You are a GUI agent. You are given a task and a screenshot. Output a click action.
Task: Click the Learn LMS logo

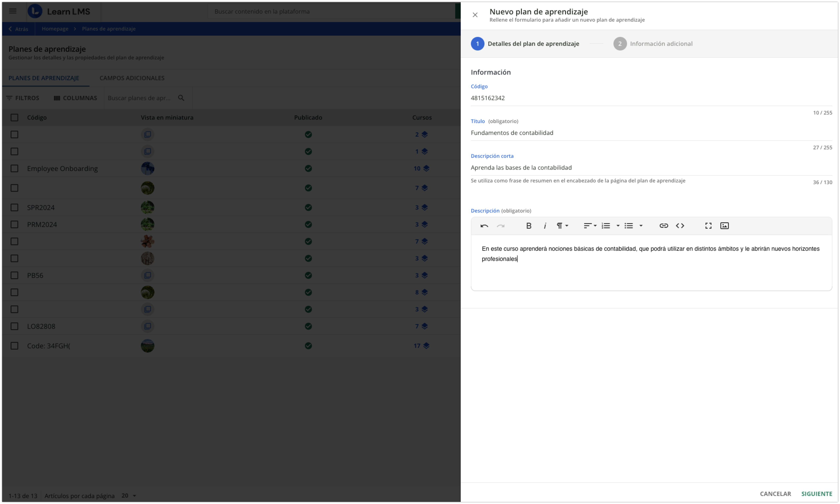[x=59, y=11]
